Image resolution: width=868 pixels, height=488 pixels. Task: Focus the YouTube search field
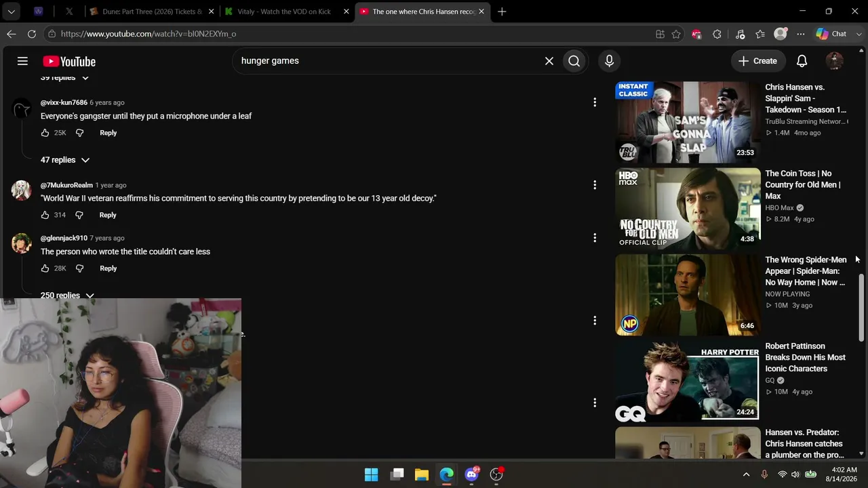coord(390,61)
